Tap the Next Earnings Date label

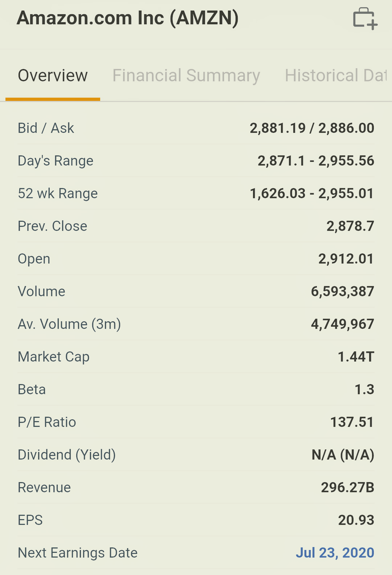78,553
